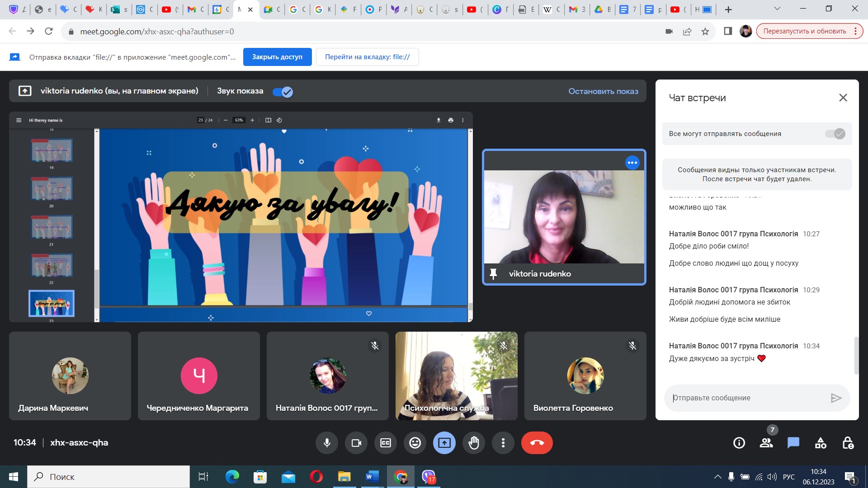Viewport: 868px width, 488px height.
Task: Click 'Остановить показ' to stop presenting
Action: [x=603, y=91]
